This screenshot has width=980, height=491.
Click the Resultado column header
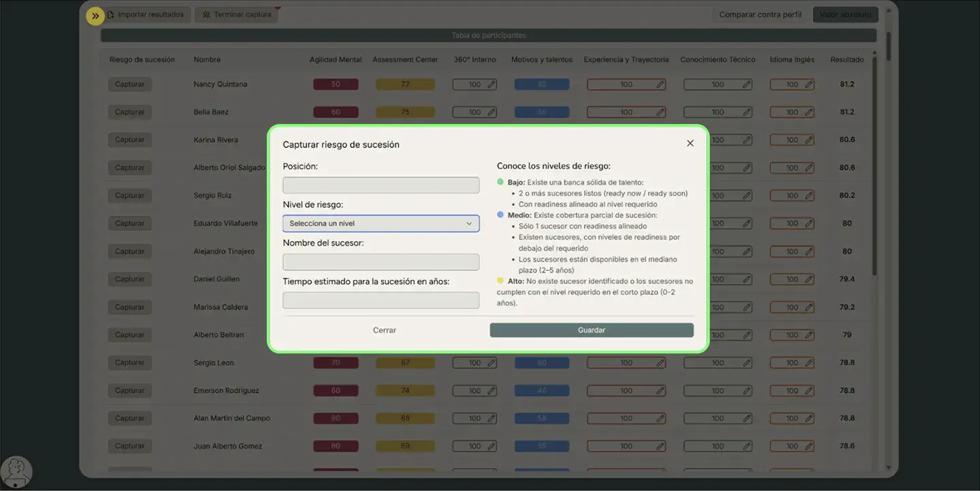tap(847, 60)
